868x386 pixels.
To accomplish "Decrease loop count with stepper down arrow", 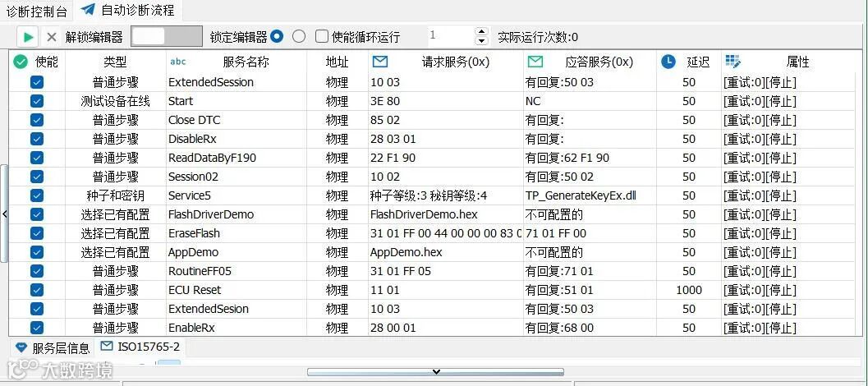I will [481, 41].
